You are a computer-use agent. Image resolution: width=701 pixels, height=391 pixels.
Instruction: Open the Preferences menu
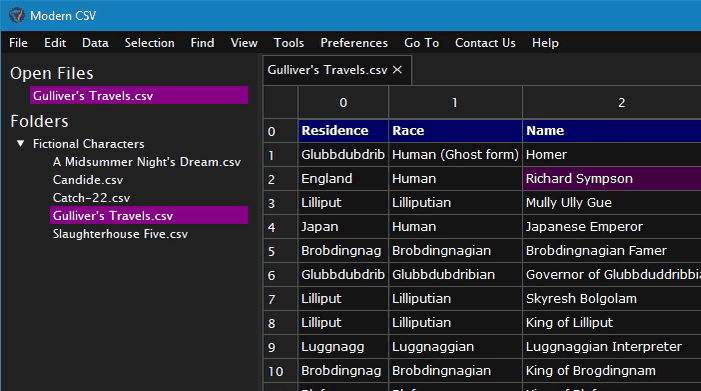pos(354,43)
